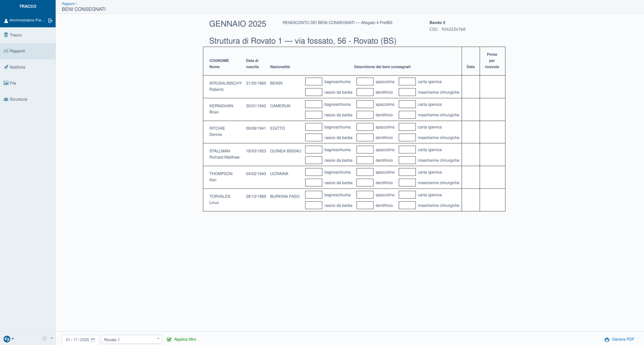Click the surname TORVALDS
The image size is (644, 345).
(x=220, y=196)
